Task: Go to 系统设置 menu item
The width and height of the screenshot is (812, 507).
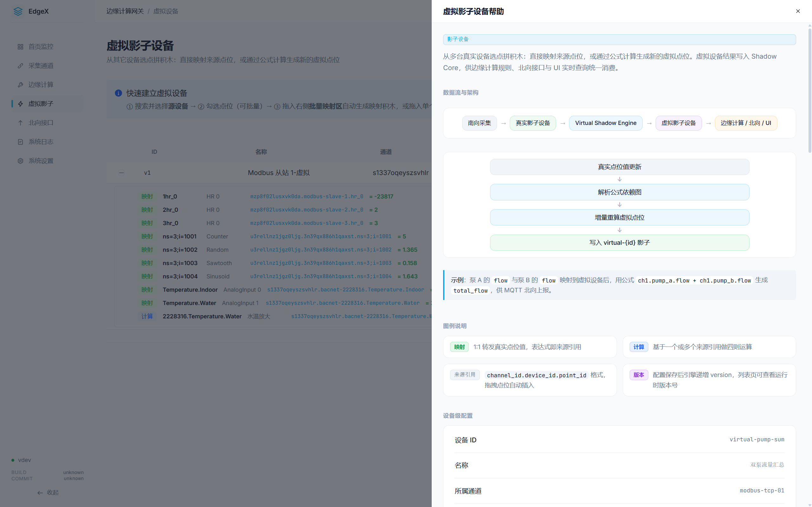Action: tap(48, 161)
